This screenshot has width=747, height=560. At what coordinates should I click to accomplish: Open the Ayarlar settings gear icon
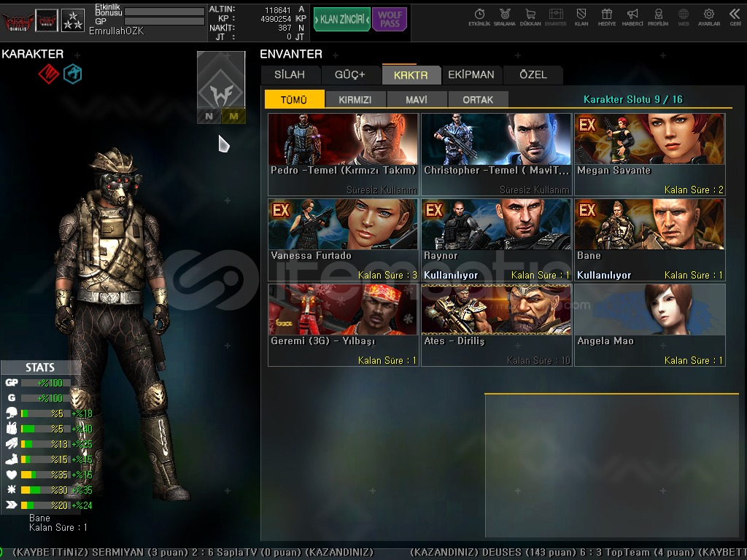click(x=709, y=17)
